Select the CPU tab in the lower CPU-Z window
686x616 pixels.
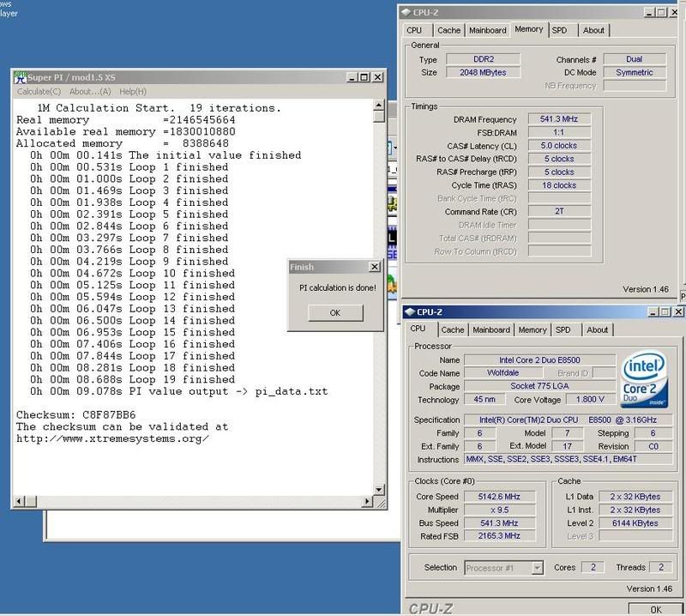(x=418, y=329)
